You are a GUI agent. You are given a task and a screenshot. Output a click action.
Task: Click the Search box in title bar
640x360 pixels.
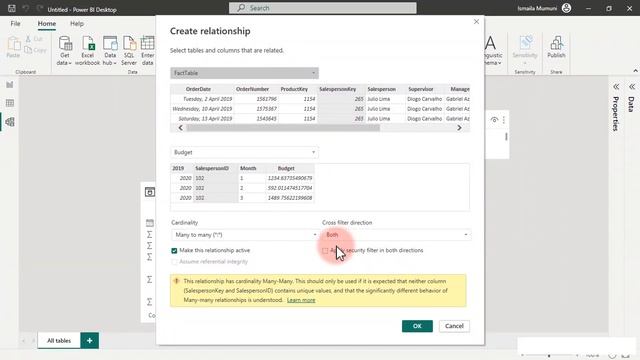(x=322, y=8)
